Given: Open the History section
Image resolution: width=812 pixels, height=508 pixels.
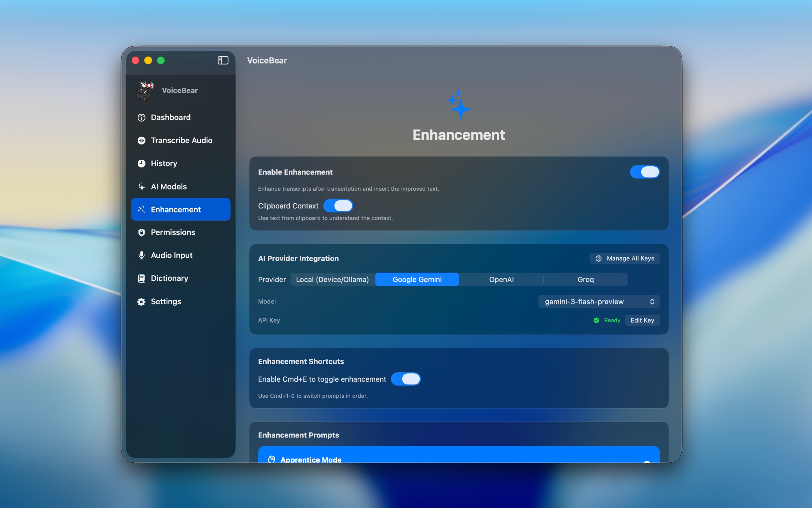Looking at the screenshot, I should point(181,164).
